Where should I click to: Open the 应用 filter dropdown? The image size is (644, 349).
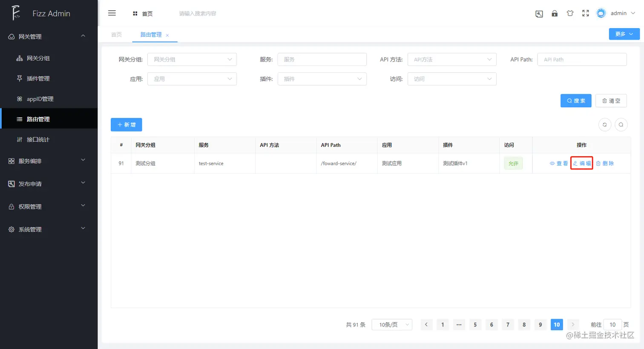pos(192,79)
